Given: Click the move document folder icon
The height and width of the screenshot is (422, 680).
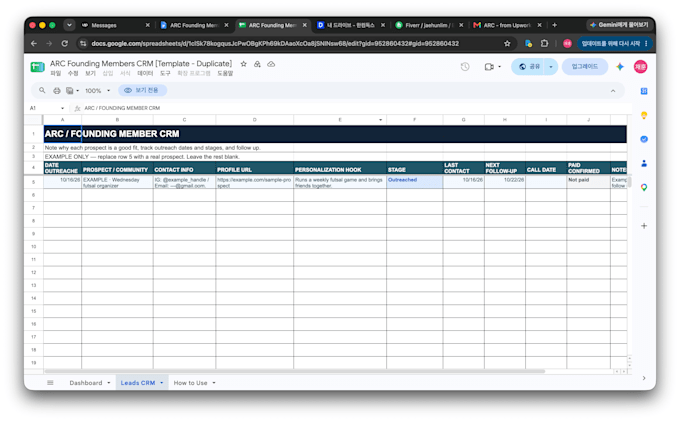Looking at the screenshot, I should [257, 64].
